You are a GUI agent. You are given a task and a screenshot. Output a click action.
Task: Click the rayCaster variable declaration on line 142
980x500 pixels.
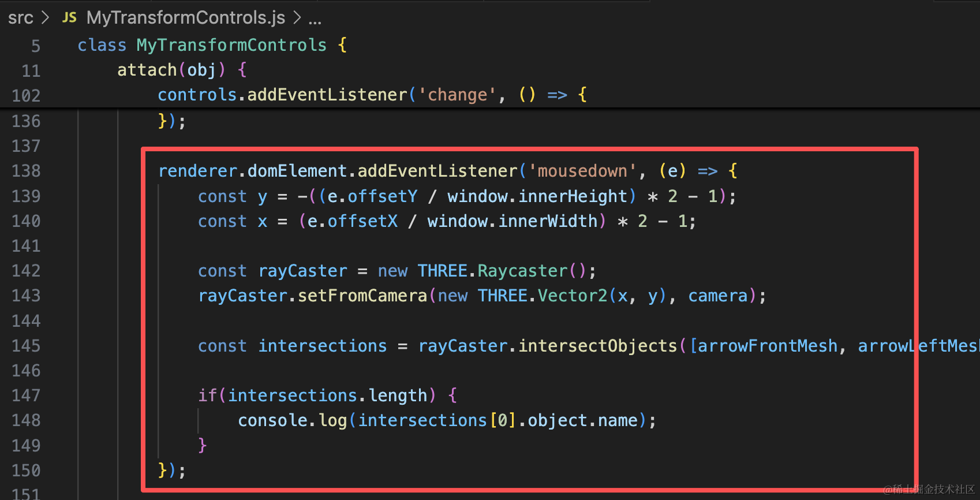(x=303, y=271)
